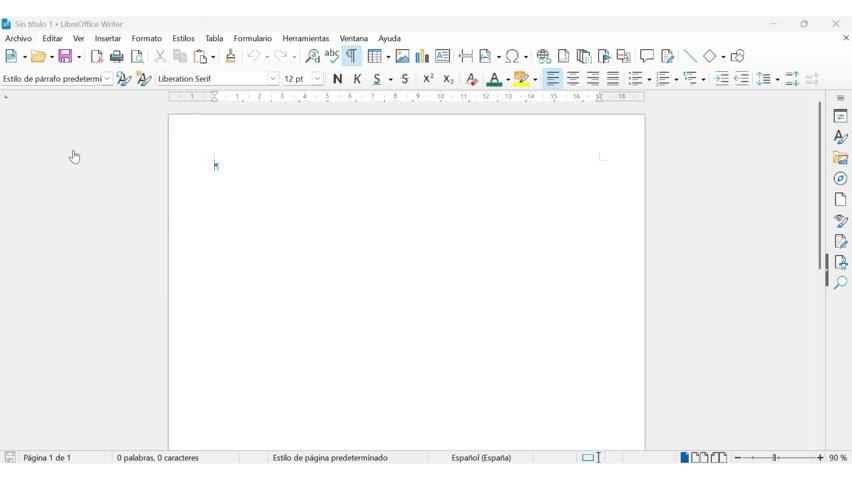Run the spelling check abc icon
Image resolution: width=852 pixels, height=480 pixels.
point(331,56)
